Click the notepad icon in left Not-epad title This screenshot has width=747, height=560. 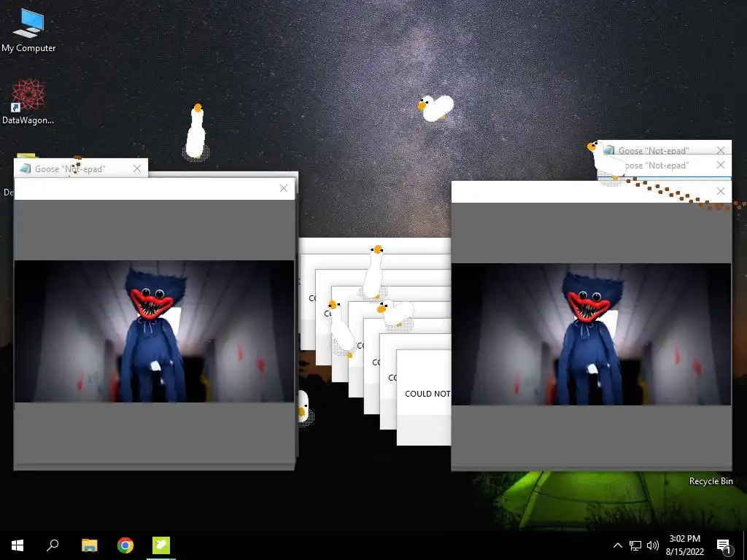(x=26, y=168)
